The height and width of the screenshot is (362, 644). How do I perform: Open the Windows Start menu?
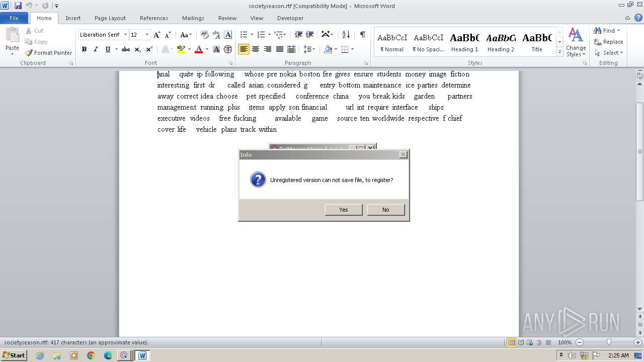14,355
